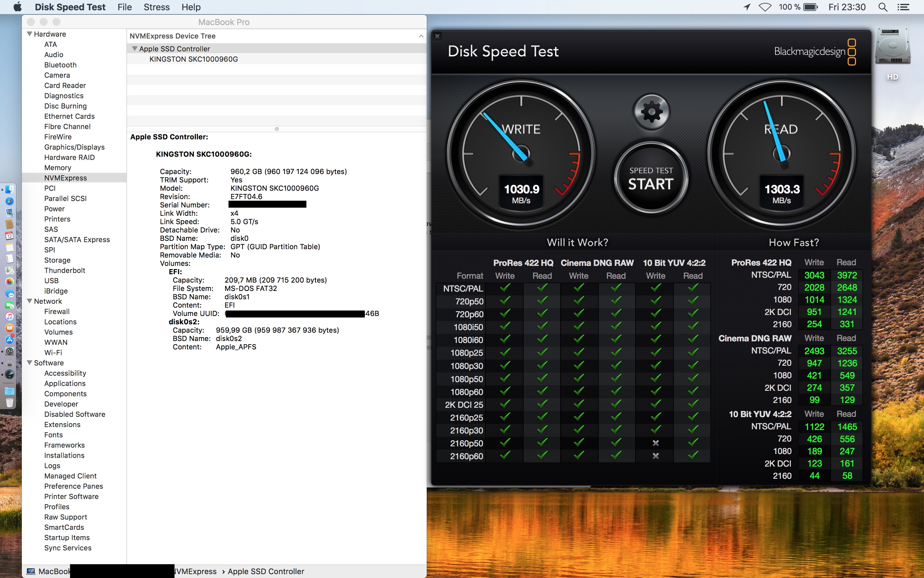The image size is (924, 578).
Task: Click the location services arrow icon
Action: pyautogui.click(x=747, y=7)
